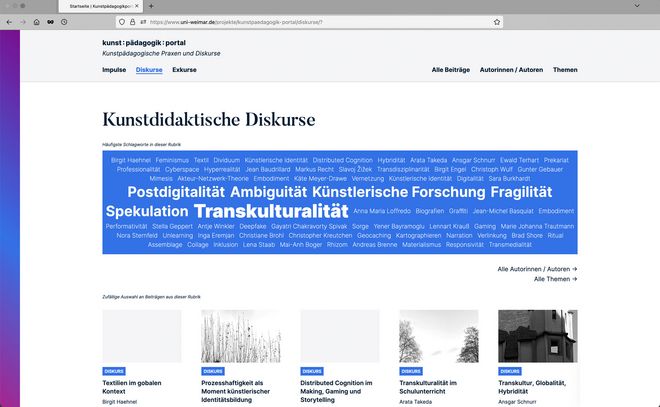Open thumbnail of Transkulturalität im Schulunterricht

pos(439,336)
